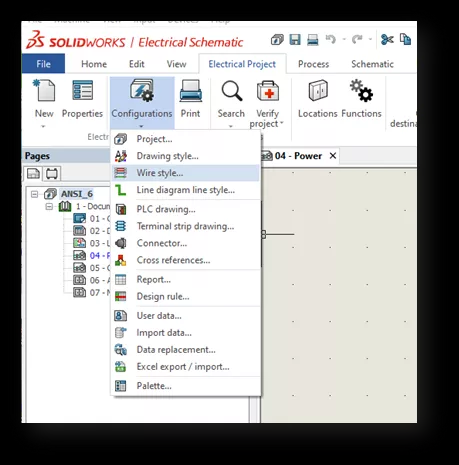Open the Verify project dropdown arrow
This screenshot has height=465, width=459.
click(x=282, y=123)
